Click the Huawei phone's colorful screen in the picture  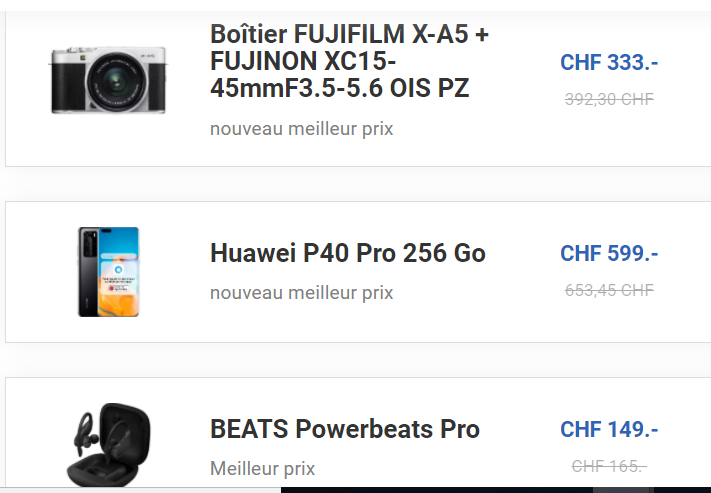click(x=118, y=272)
